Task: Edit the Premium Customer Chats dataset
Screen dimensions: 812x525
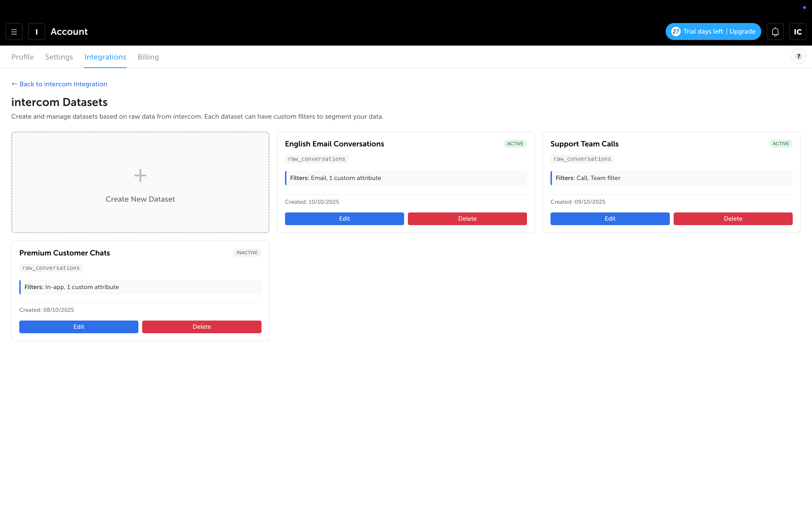Action: pos(79,327)
